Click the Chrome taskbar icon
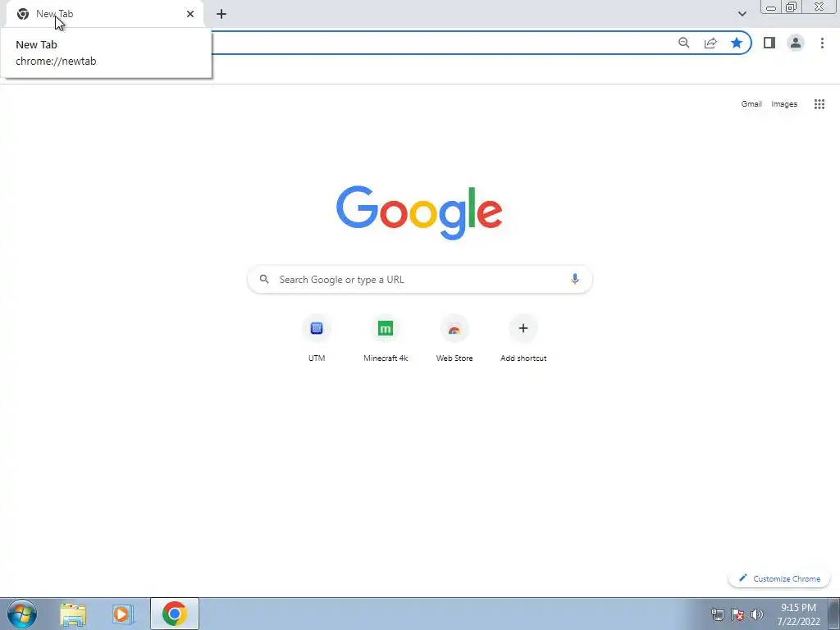The width and height of the screenshot is (840, 630). (175, 614)
